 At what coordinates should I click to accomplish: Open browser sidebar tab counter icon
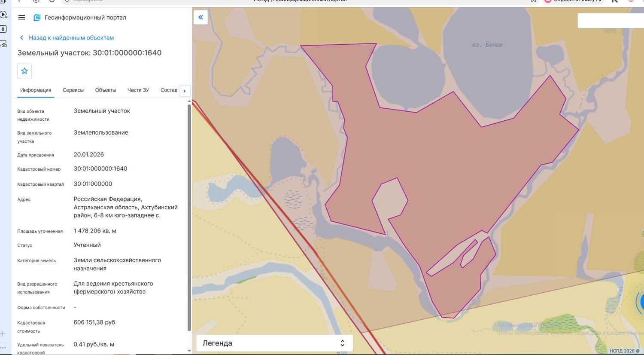click(x=3, y=29)
